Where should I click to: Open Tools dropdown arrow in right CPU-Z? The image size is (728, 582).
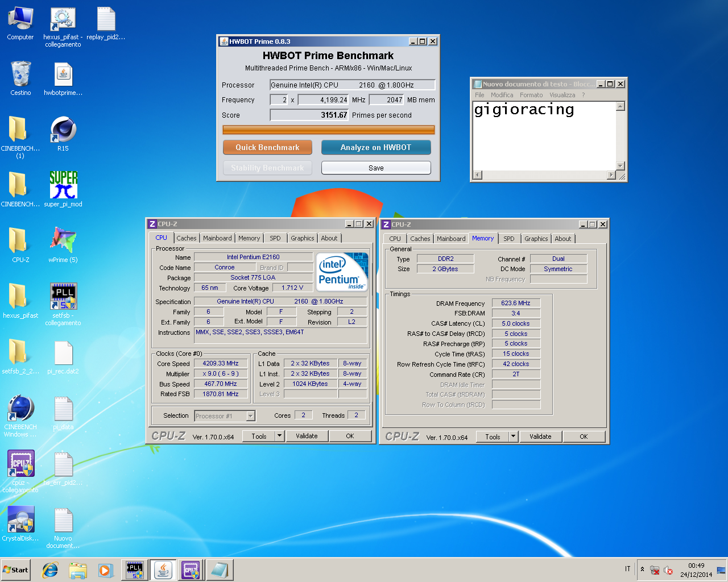pos(513,436)
